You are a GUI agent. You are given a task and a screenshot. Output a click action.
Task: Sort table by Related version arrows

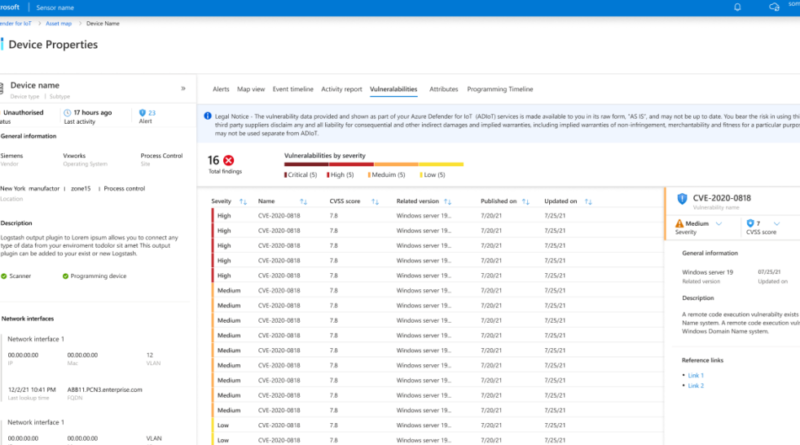point(447,202)
